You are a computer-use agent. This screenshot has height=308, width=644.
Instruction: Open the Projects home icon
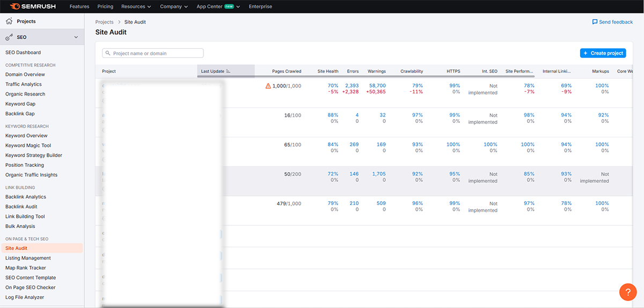pos(9,21)
